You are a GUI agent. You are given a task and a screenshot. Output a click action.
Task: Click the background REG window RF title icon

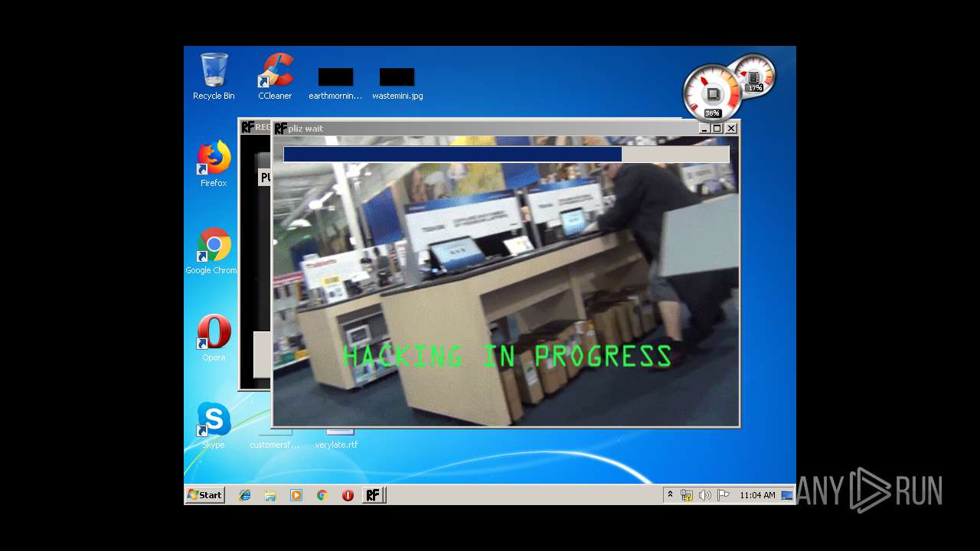click(247, 127)
